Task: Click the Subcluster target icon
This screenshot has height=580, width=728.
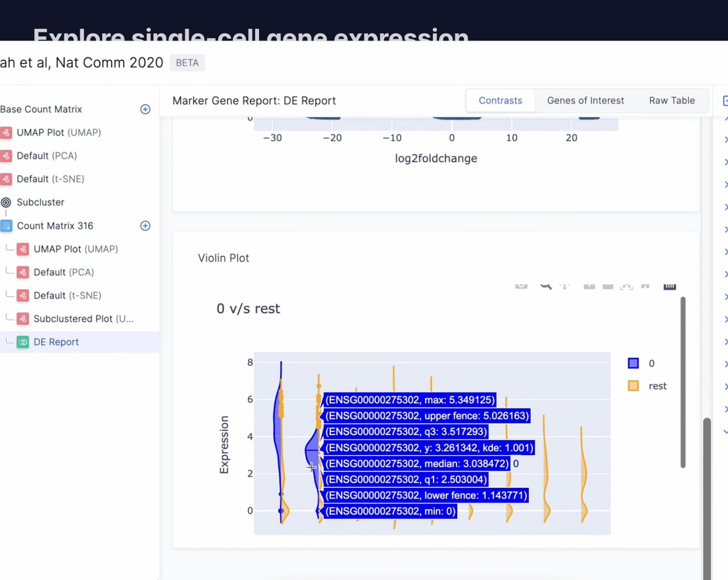Action: pos(6,202)
